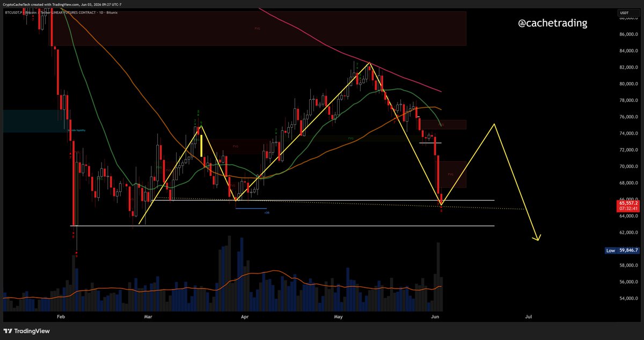
Task: Click the May label on time axis
Action: 338,317
